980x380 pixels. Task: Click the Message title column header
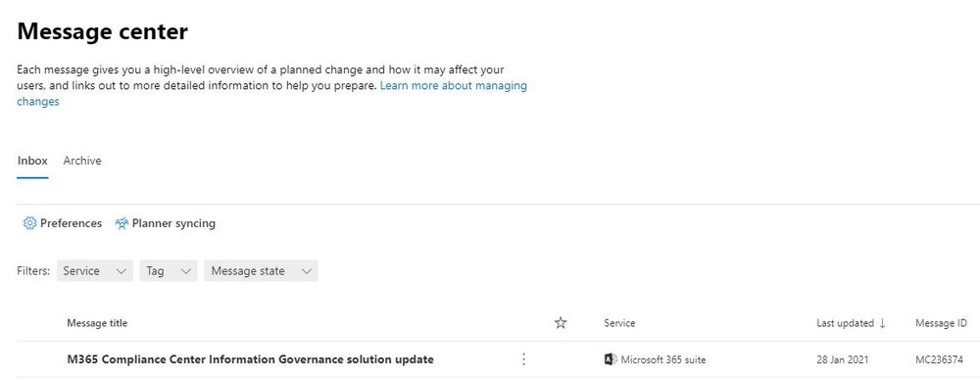[97, 323]
